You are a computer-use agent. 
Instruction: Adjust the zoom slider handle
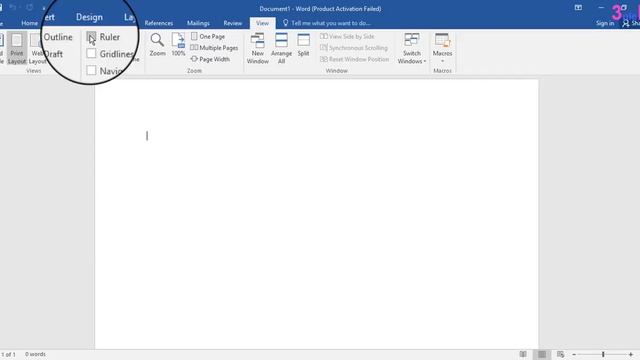603,355
